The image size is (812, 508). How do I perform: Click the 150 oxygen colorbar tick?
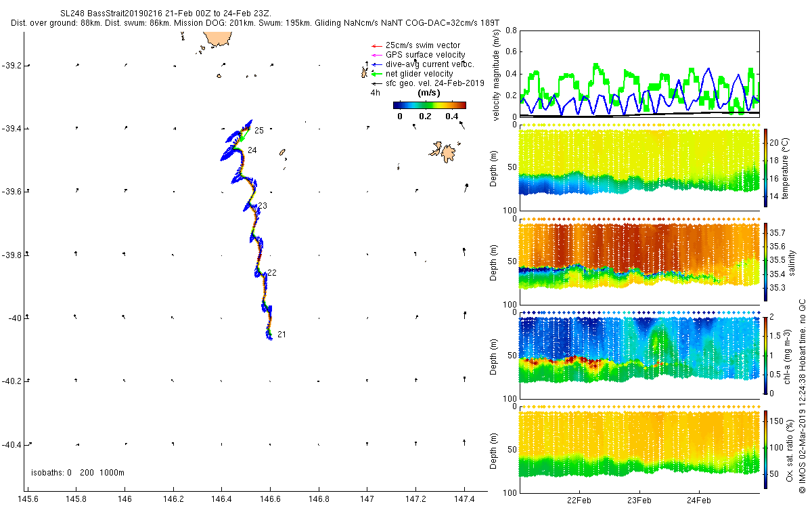pyautogui.click(x=777, y=422)
